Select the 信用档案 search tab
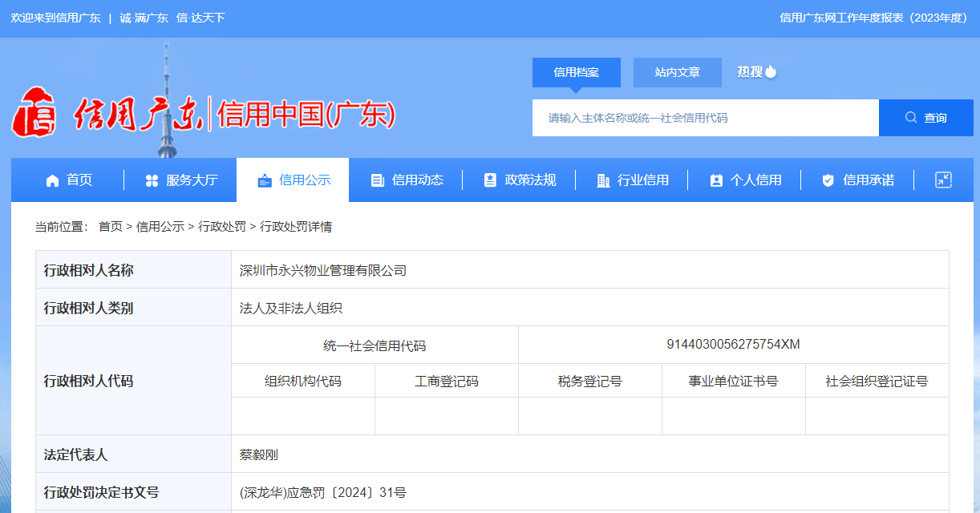Viewport: 980px width, 513px height. 576,72
